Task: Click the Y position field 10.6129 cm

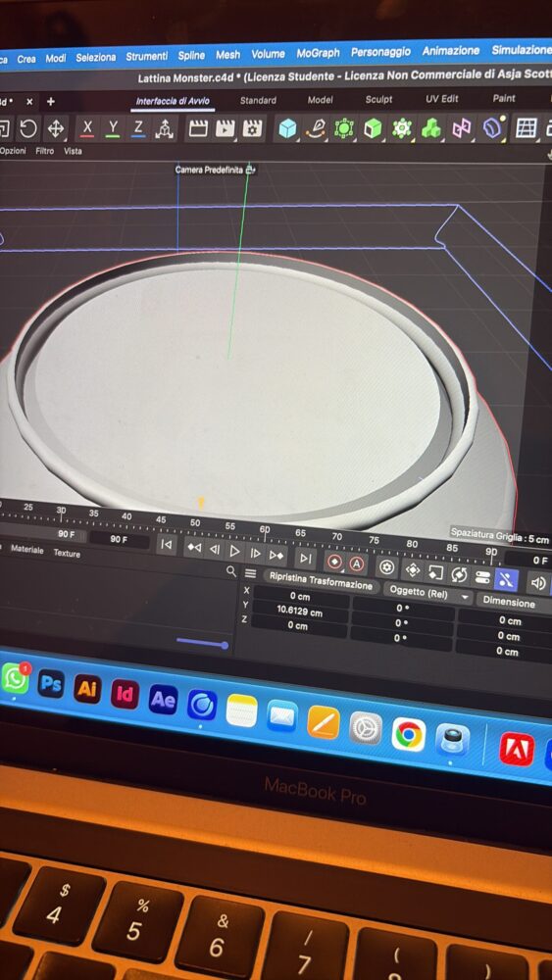Action: pyautogui.click(x=300, y=611)
